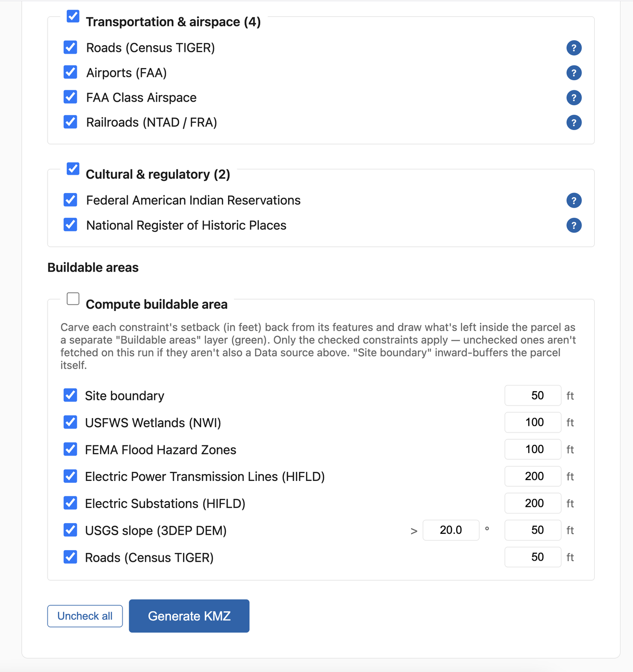
Task: Disable the USFWS Wetlands (NWI) constraint
Action: [71, 422]
